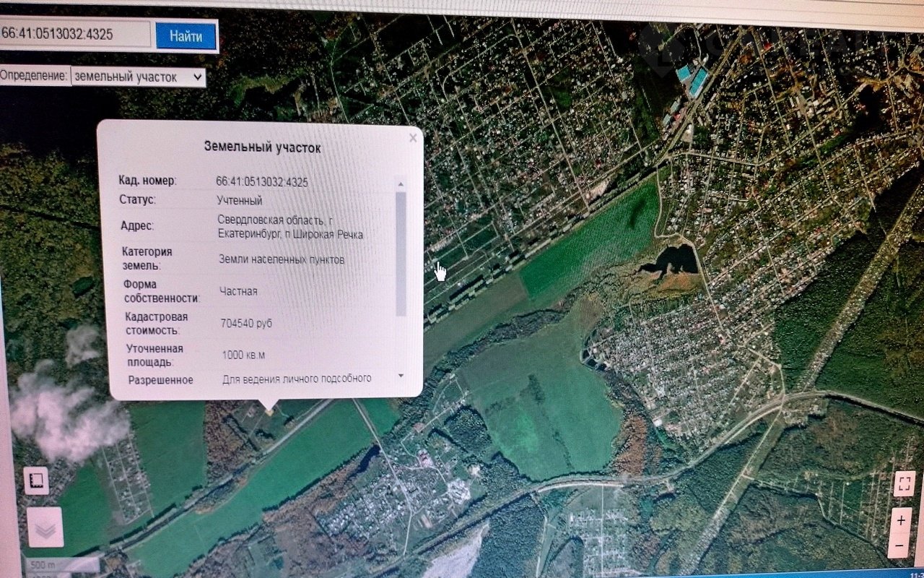Open the map layers panel
The height and width of the screenshot is (578, 924).
pos(45,528)
